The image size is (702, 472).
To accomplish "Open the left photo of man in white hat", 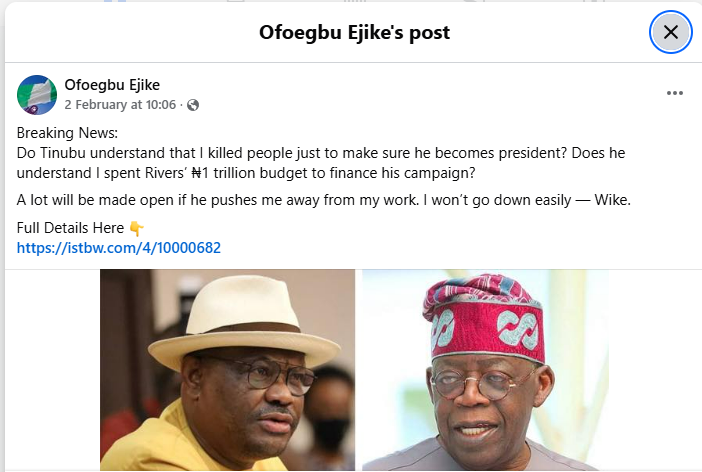I will [x=227, y=370].
